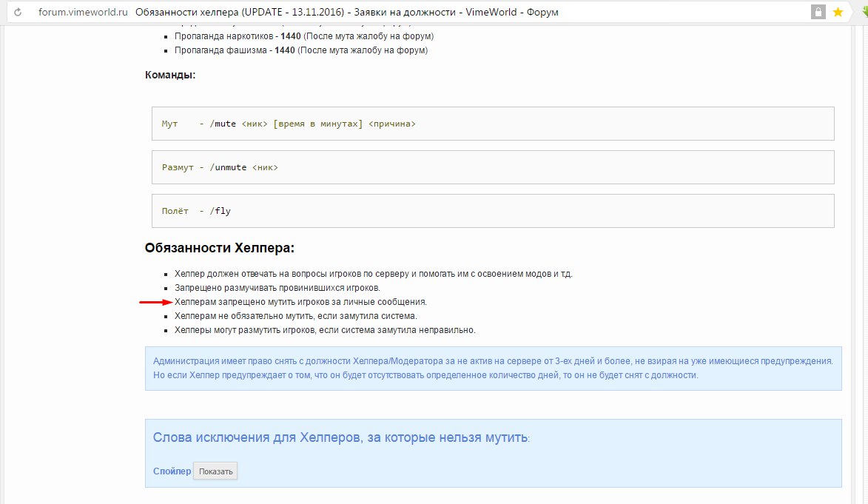
Task: Click the /unmute command code box
Action: (x=493, y=167)
